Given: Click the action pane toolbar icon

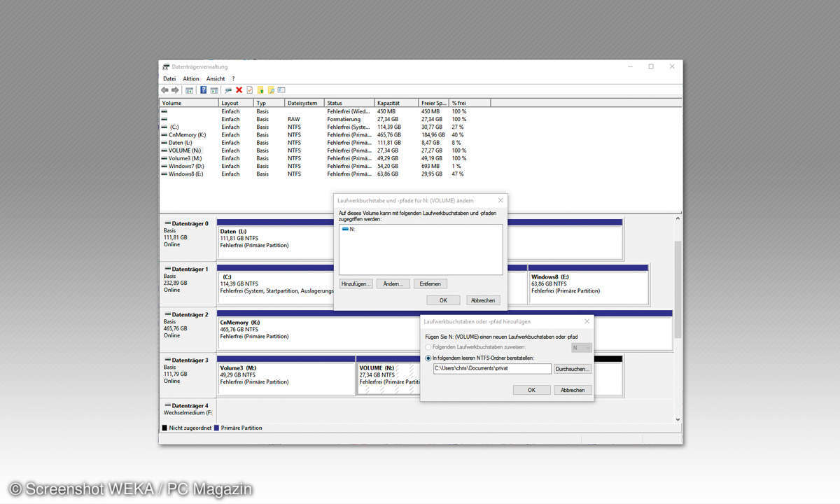Looking at the screenshot, I should pyautogui.click(x=213, y=90).
